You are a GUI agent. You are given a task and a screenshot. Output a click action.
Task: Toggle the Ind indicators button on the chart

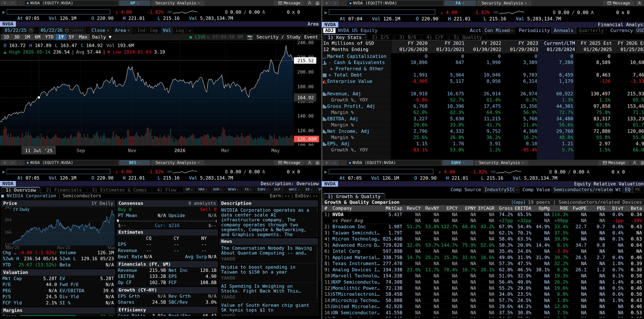141,30
